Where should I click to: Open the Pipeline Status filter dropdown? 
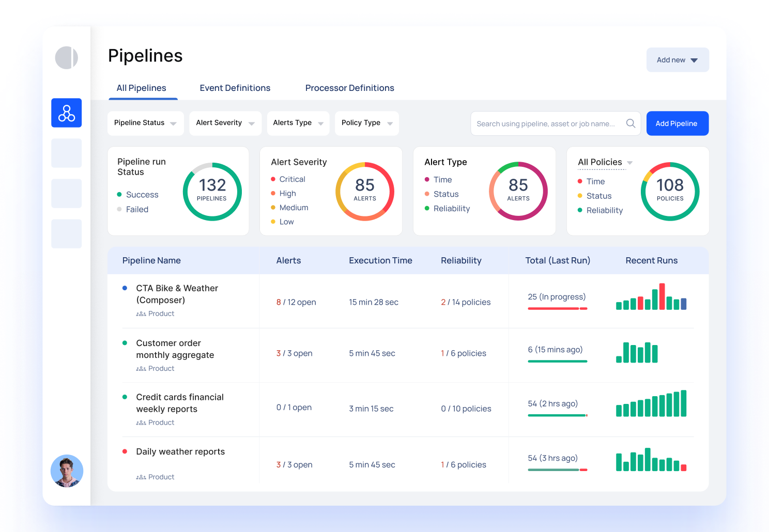coord(145,123)
